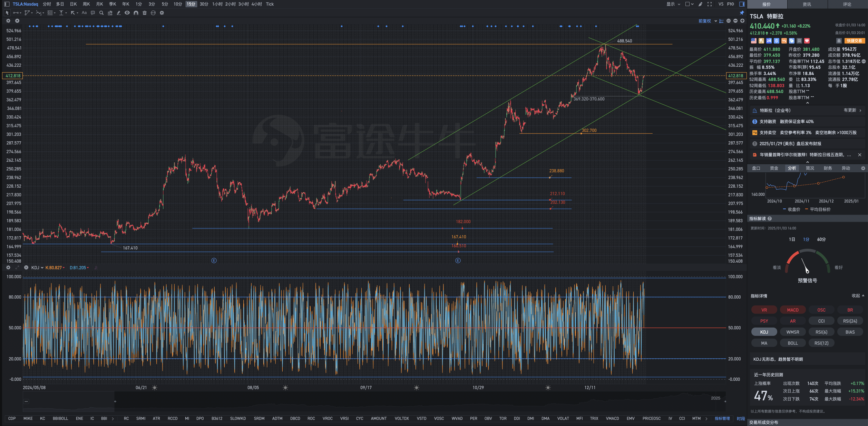Click the magnifier zoom tool
The height and width of the screenshot is (426, 868).
[x=101, y=13]
